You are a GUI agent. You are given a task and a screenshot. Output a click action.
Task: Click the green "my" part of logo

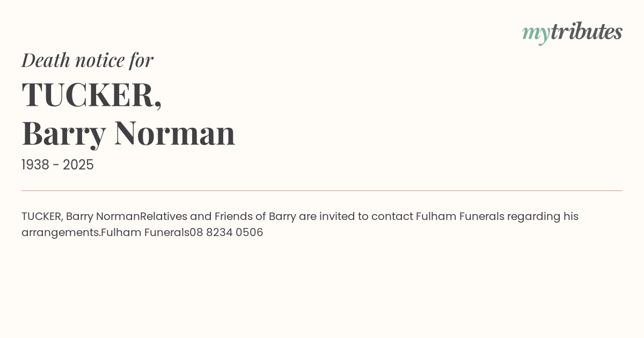[536, 33]
